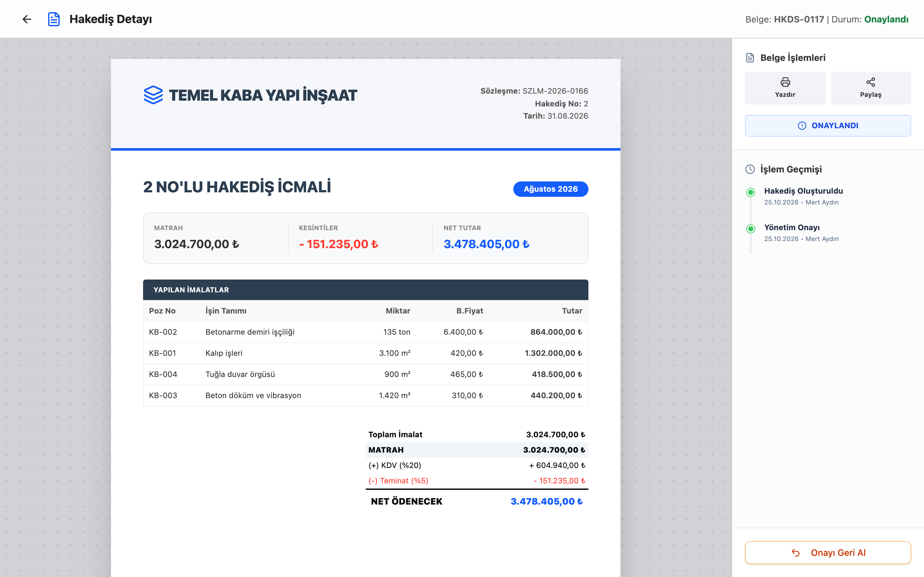Click the Onaylandı status text in header
The height and width of the screenshot is (577, 924).
click(x=886, y=19)
